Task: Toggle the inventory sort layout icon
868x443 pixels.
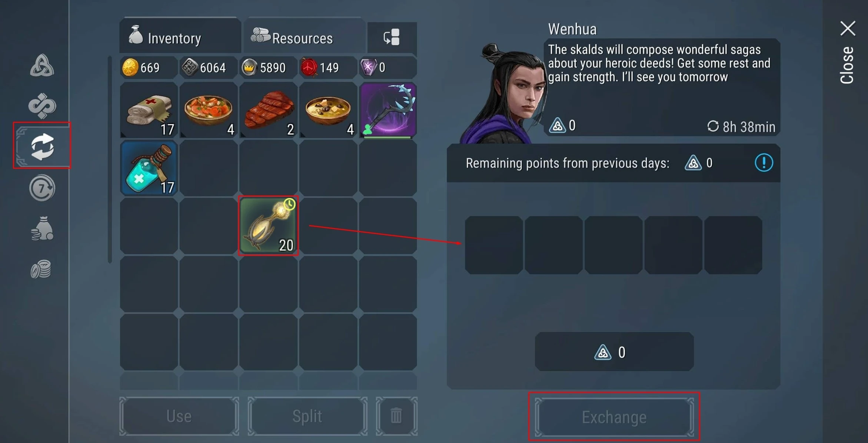Action: coord(392,37)
